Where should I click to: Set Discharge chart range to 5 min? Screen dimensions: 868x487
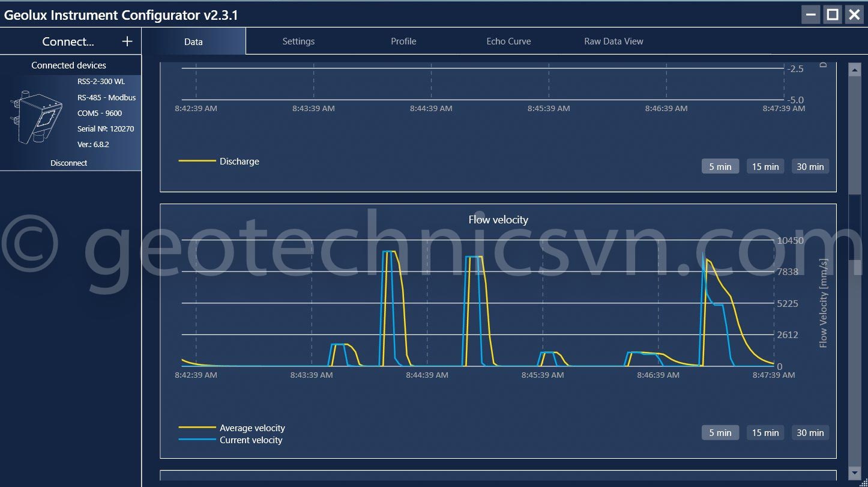[720, 166]
